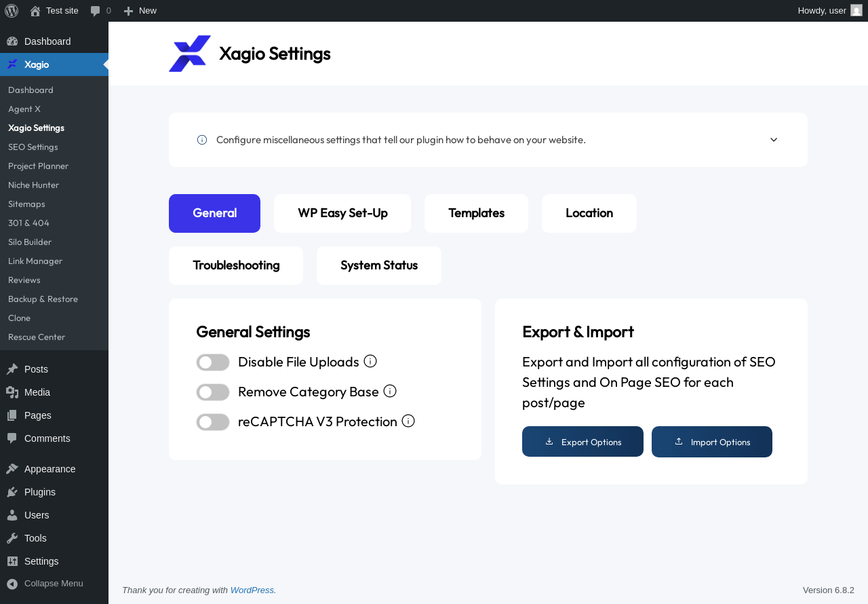Show info for Disable File Uploads
The image size is (868, 604).
point(370,361)
